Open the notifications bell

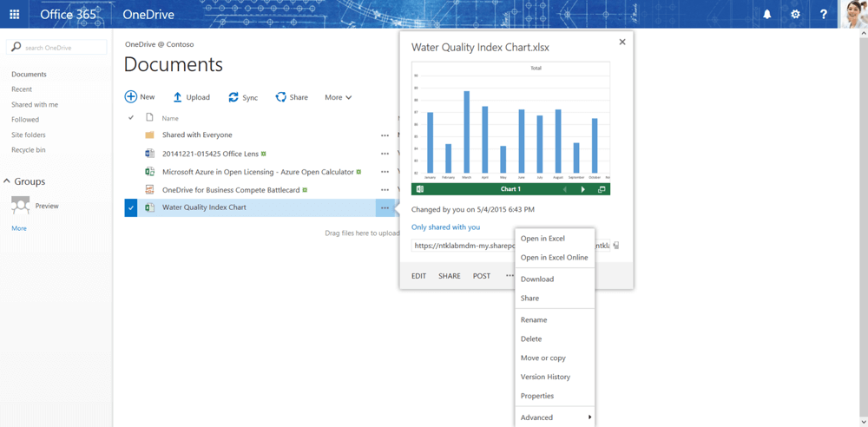point(766,14)
